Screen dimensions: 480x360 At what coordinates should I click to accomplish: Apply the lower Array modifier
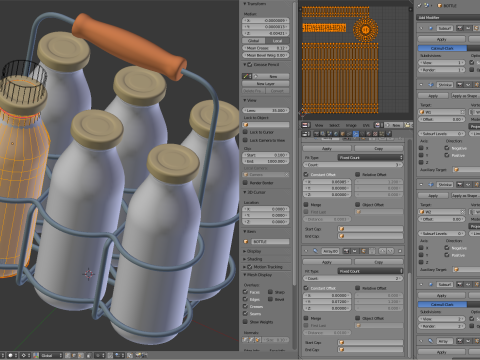pyautogui.click(x=327, y=262)
